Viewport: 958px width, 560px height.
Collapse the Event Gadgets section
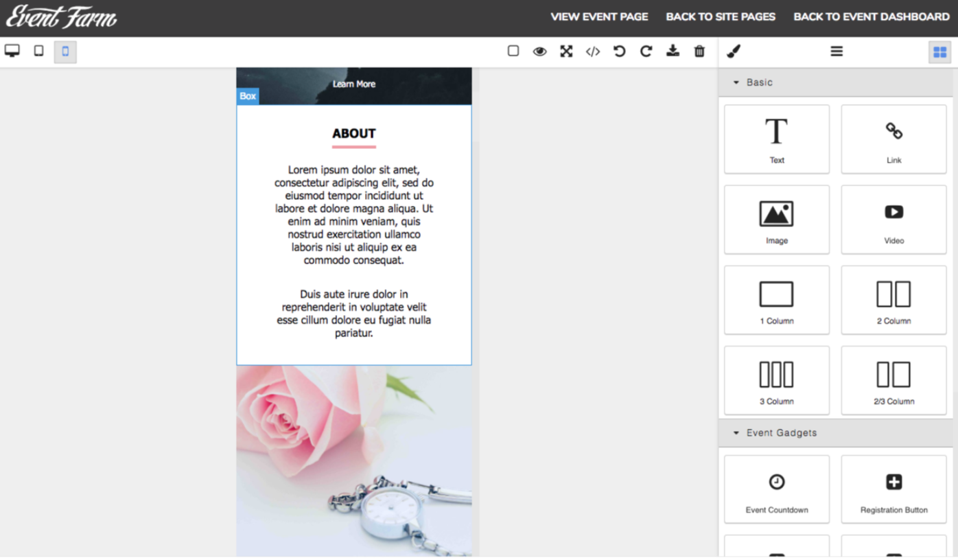click(x=836, y=433)
